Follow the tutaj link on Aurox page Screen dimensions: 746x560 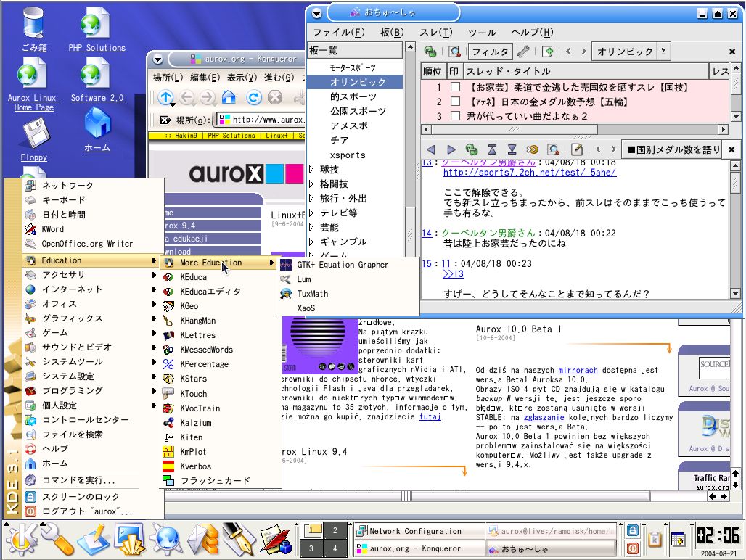coord(430,417)
